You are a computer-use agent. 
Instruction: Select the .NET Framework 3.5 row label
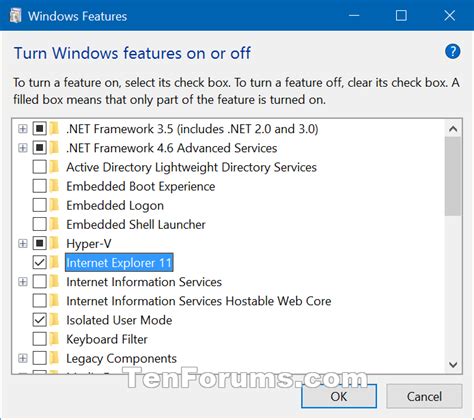tap(192, 129)
